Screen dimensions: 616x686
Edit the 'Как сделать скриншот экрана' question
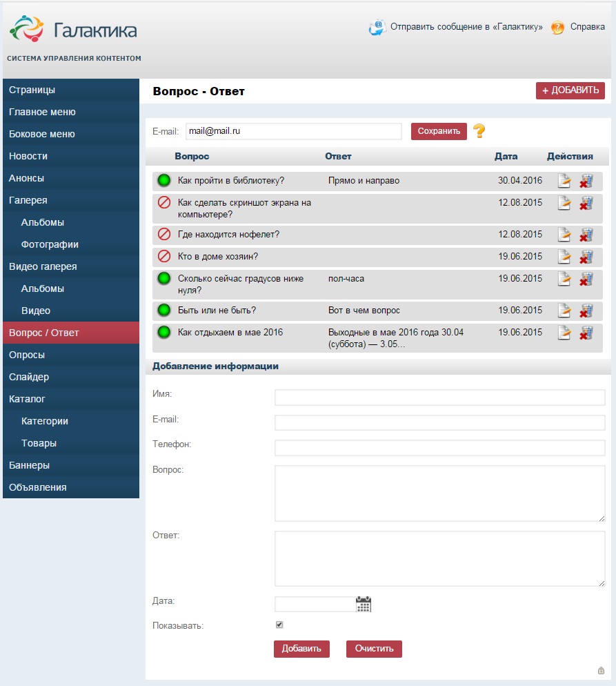click(564, 203)
